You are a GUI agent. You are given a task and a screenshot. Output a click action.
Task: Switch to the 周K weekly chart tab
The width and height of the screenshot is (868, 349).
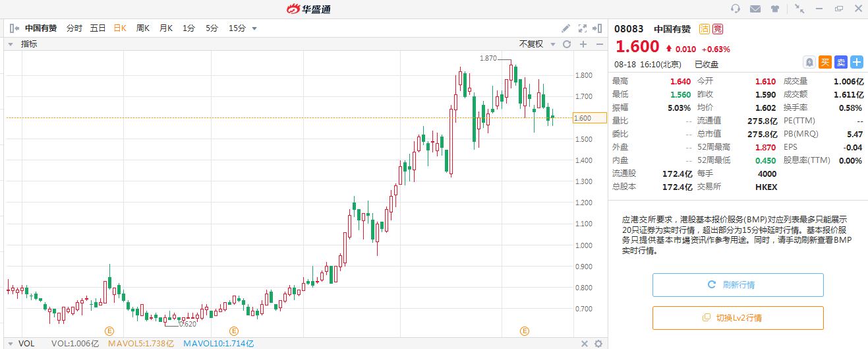[142, 28]
